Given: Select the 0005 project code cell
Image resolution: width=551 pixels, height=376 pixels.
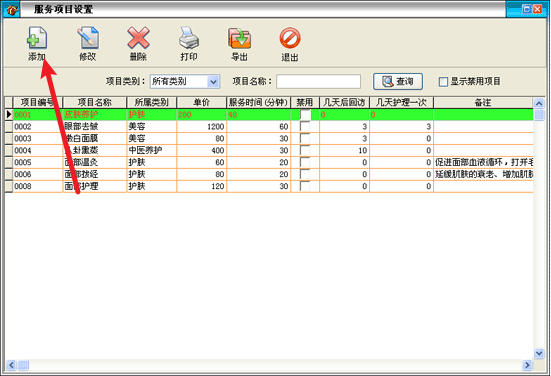Looking at the screenshot, I should (x=38, y=162).
